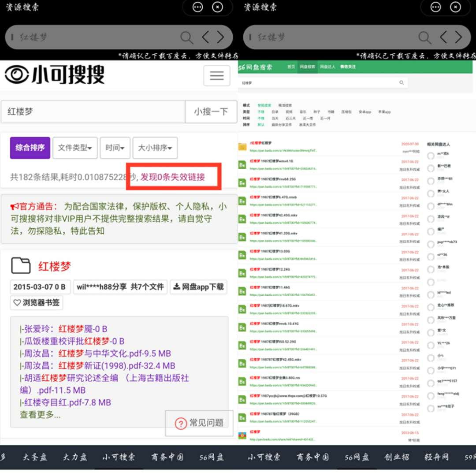Switch to 网盘搜索 tab in green header

pos(307,67)
